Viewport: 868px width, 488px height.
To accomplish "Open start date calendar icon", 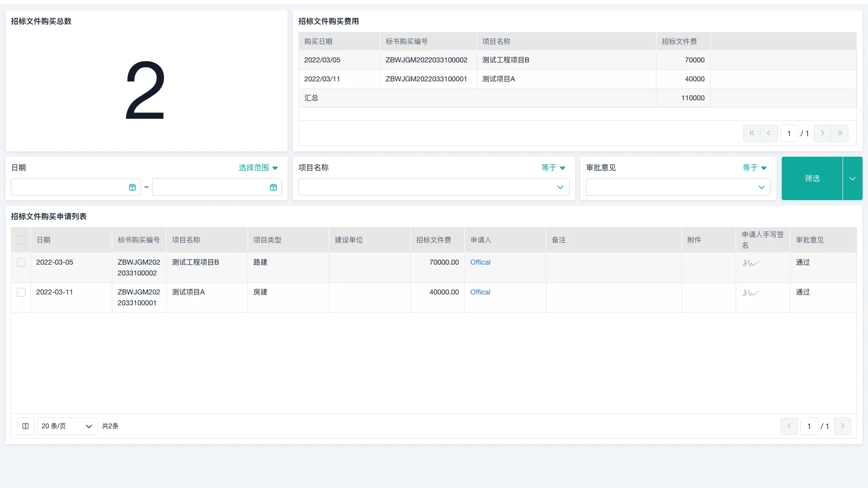I will tap(132, 187).
